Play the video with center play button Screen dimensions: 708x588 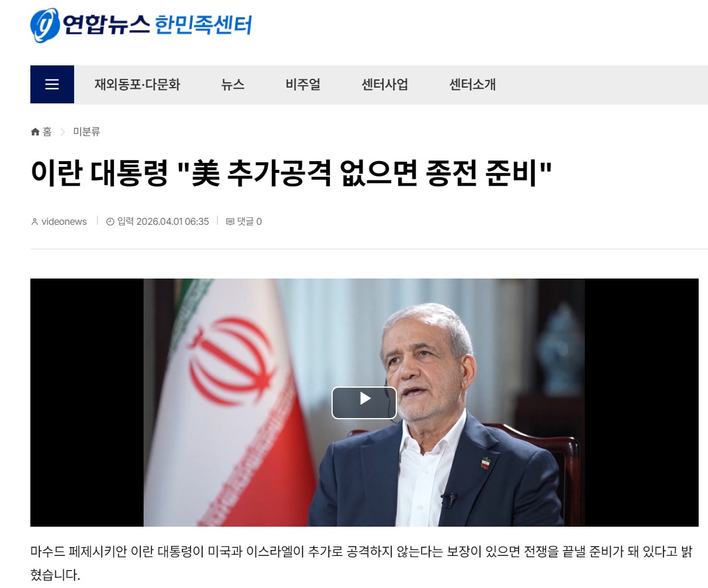(364, 402)
